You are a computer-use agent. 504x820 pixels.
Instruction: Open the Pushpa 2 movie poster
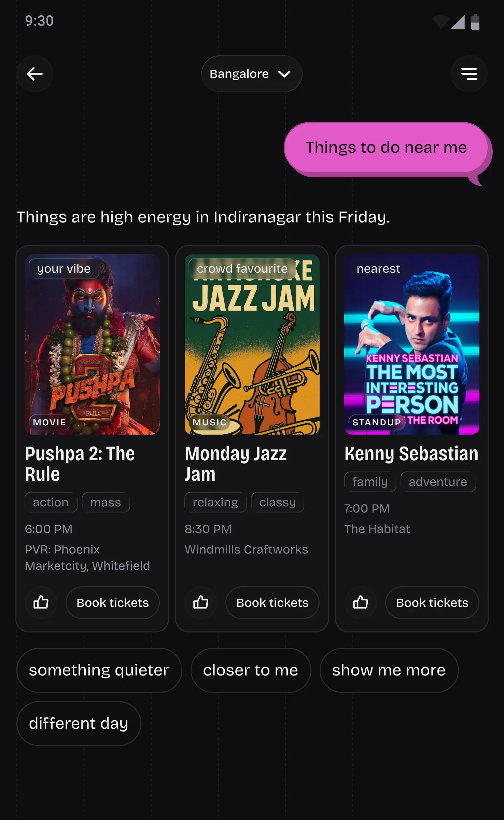92,344
